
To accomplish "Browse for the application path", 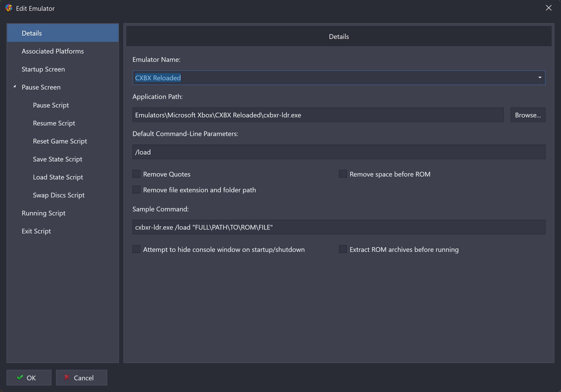I will 527,115.
